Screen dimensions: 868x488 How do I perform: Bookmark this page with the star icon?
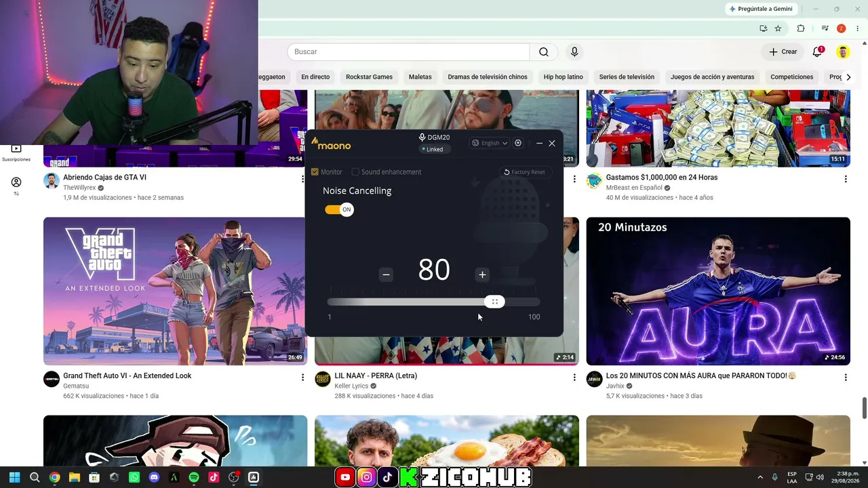click(x=778, y=28)
